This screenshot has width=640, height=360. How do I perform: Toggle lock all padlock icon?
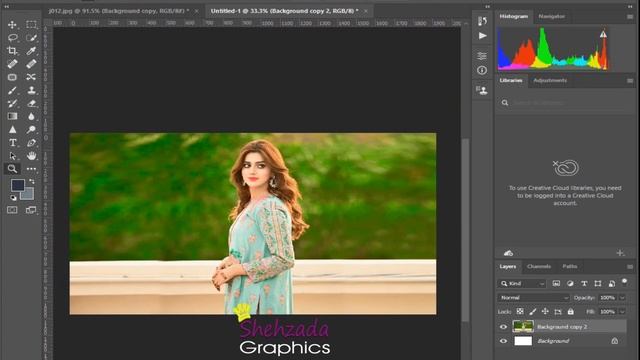click(571, 311)
